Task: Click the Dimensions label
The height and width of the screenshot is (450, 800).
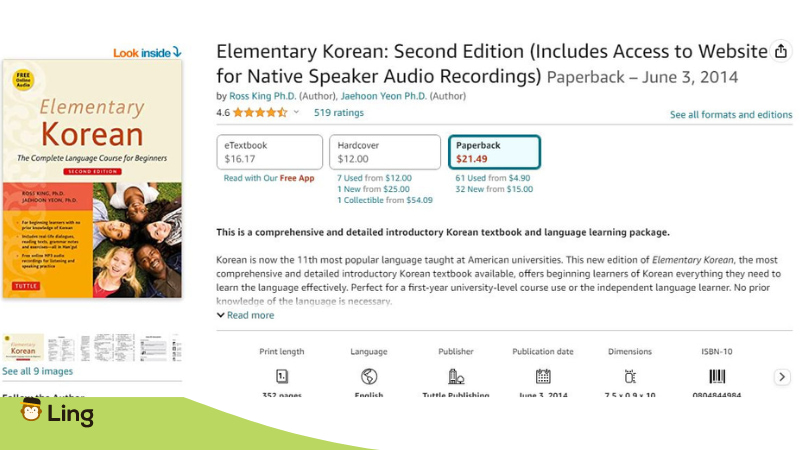Action: (630, 352)
